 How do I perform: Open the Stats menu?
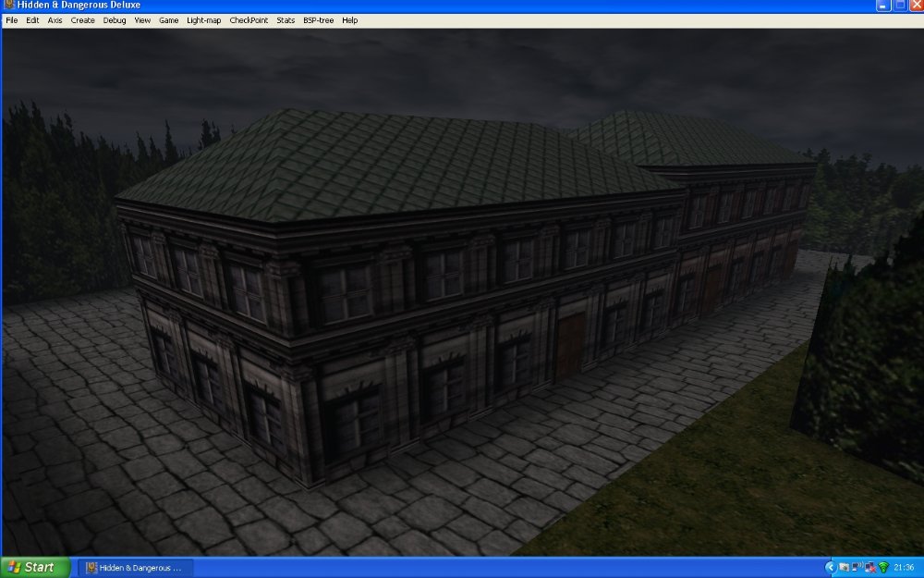[286, 20]
